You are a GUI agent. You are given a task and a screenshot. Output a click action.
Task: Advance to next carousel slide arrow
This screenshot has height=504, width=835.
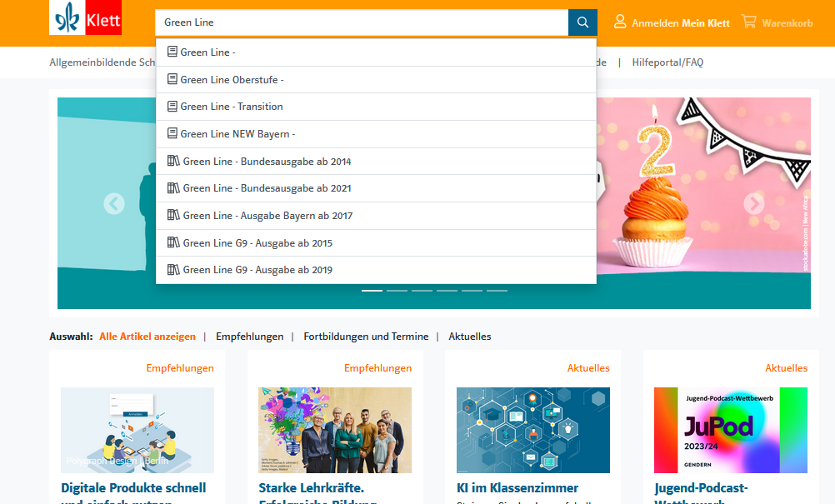point(753,203)
